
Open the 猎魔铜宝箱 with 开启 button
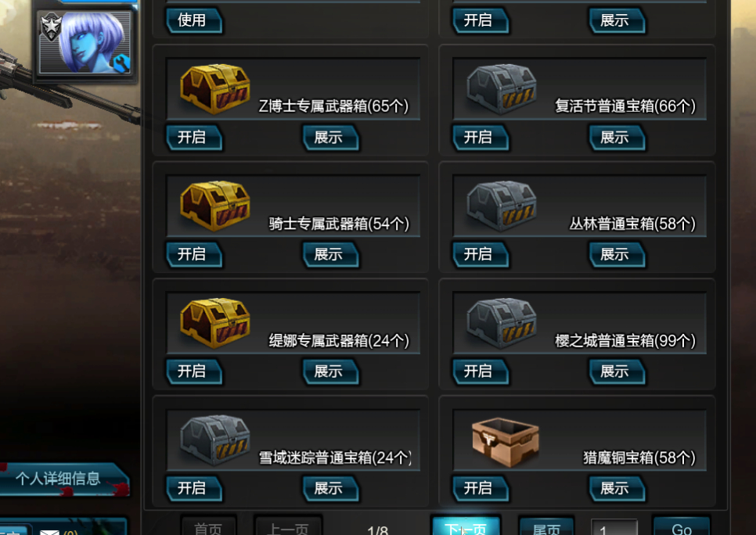pos(481,489)
